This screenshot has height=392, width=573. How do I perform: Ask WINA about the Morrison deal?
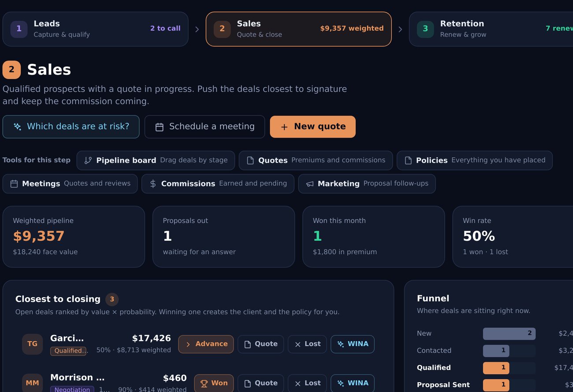coord(353,383)
